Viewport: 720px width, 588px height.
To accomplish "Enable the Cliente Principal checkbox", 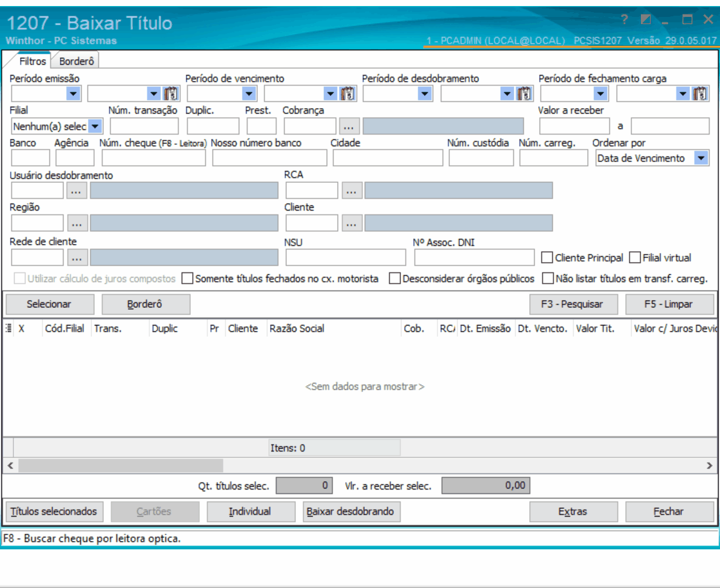I will click(x=547, y=258).
